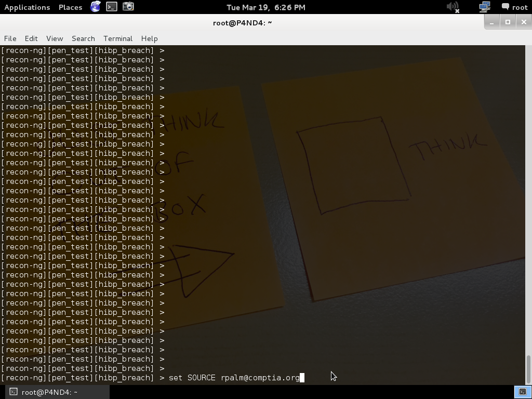Click the terminal's vertical scrollbar
Screen dimensions: 532x399
(528, 368)
